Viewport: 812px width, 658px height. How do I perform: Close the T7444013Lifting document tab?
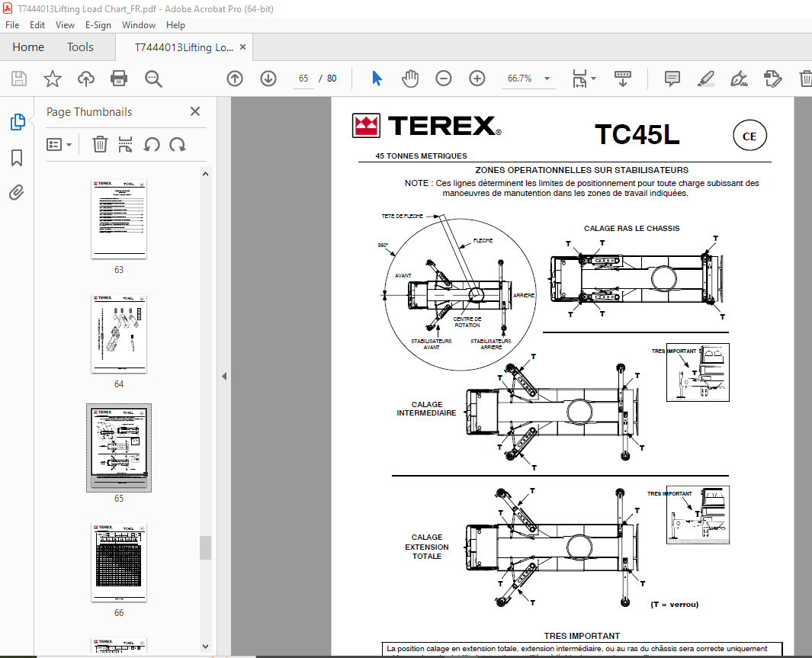click(242, 47)
